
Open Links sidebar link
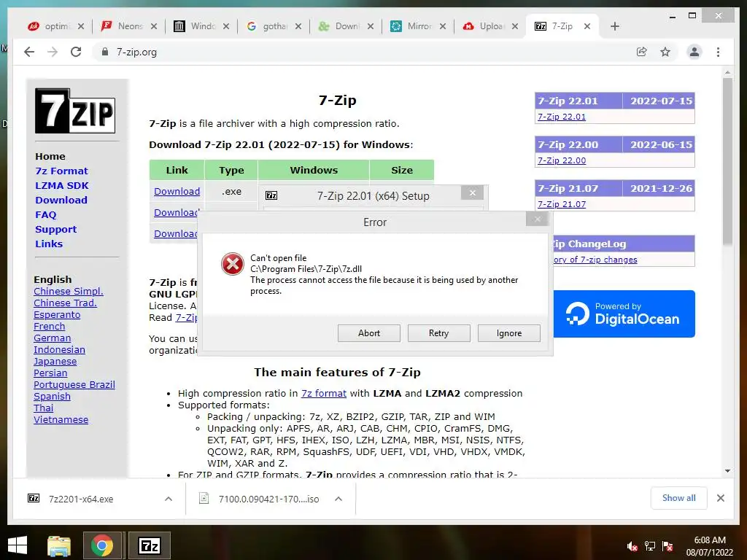pos(49,244)
